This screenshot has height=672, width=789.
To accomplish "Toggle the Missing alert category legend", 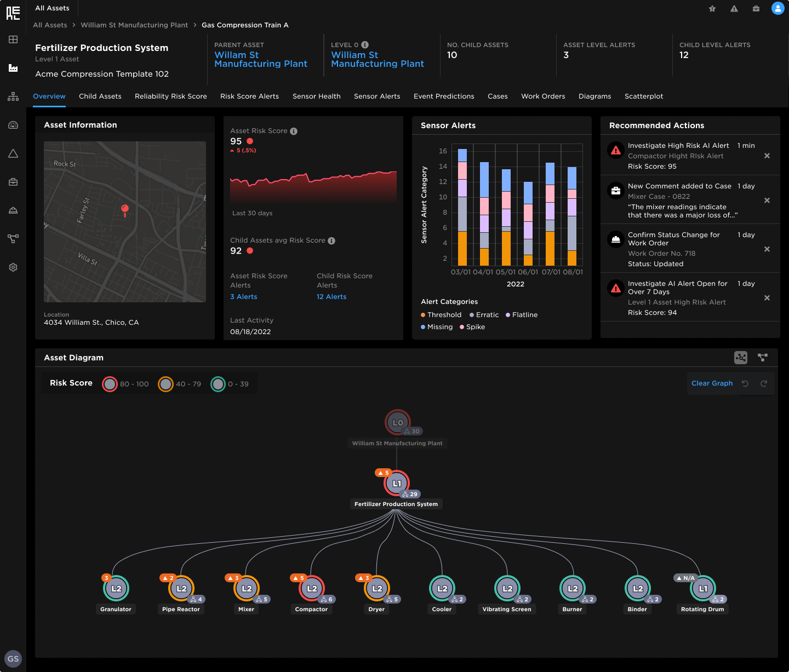I will coord(437,327).
